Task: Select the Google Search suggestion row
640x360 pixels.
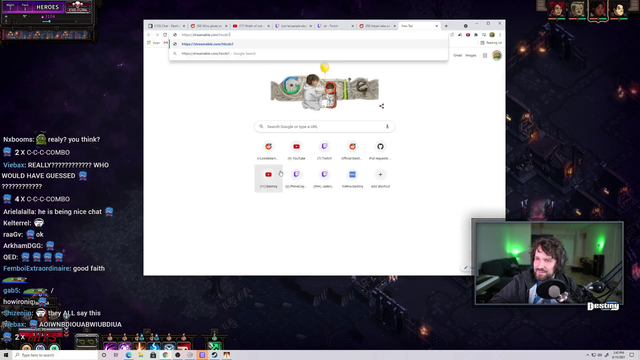Action: [x=309, y=53]
